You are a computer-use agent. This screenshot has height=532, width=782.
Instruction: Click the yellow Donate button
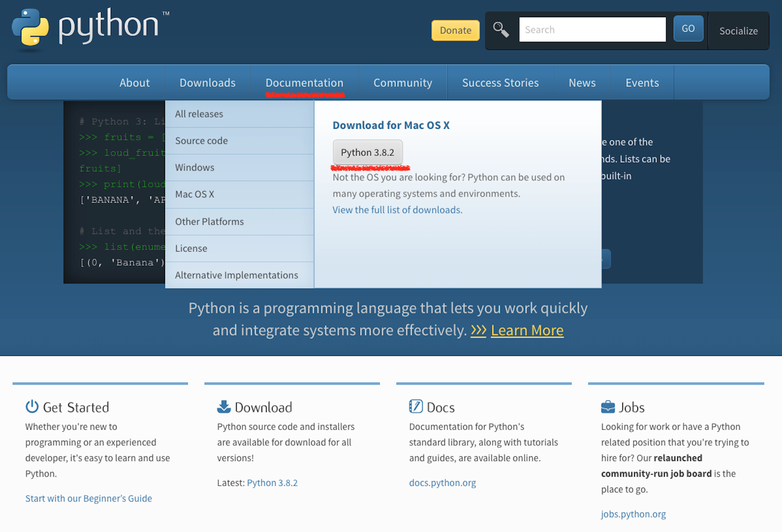(455, 30)
